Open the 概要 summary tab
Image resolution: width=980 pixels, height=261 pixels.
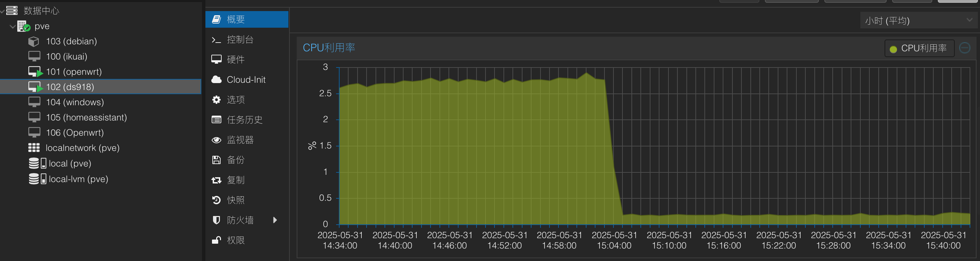pyautogui.click(x=247, y=19)
